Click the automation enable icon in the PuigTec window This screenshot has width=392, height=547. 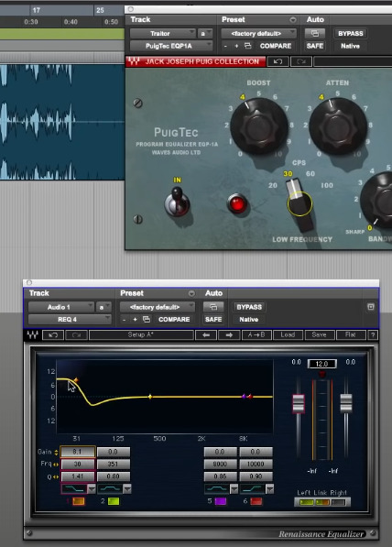(x=314, y=34)
